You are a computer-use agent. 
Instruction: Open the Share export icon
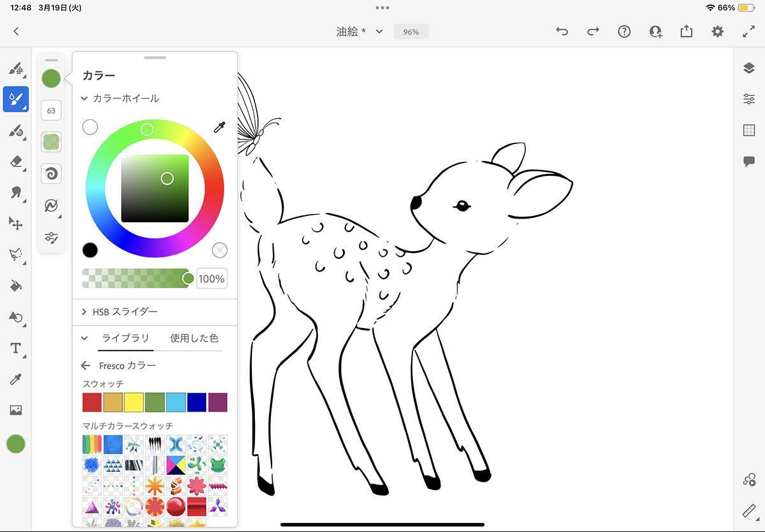pyautogui.click(x=686, y=31)
